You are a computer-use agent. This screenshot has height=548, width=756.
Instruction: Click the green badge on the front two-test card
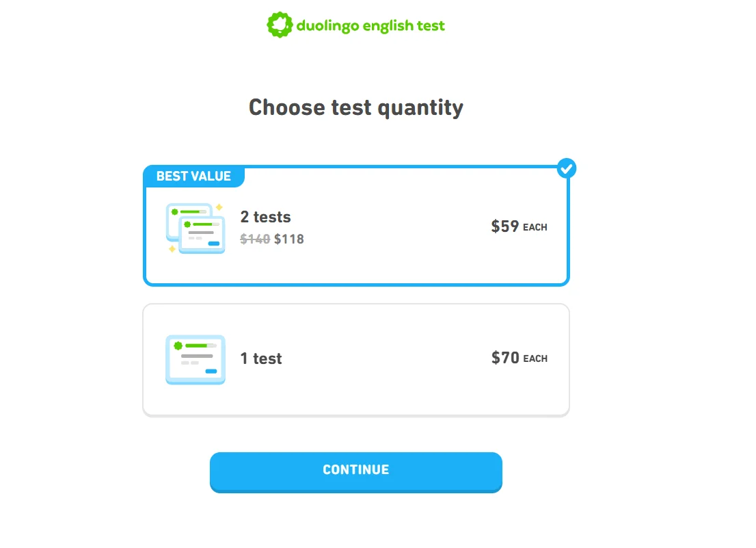click(x=187, y=224)
